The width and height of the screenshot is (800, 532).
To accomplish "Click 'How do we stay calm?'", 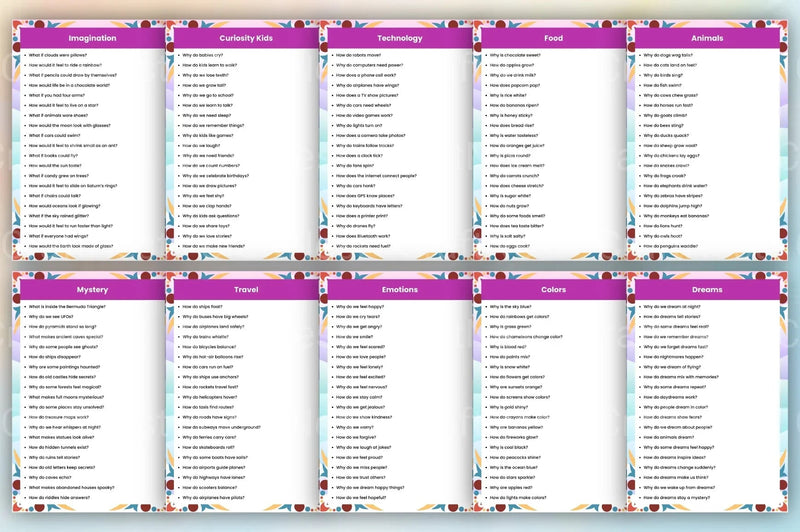I will pos(359,397).
